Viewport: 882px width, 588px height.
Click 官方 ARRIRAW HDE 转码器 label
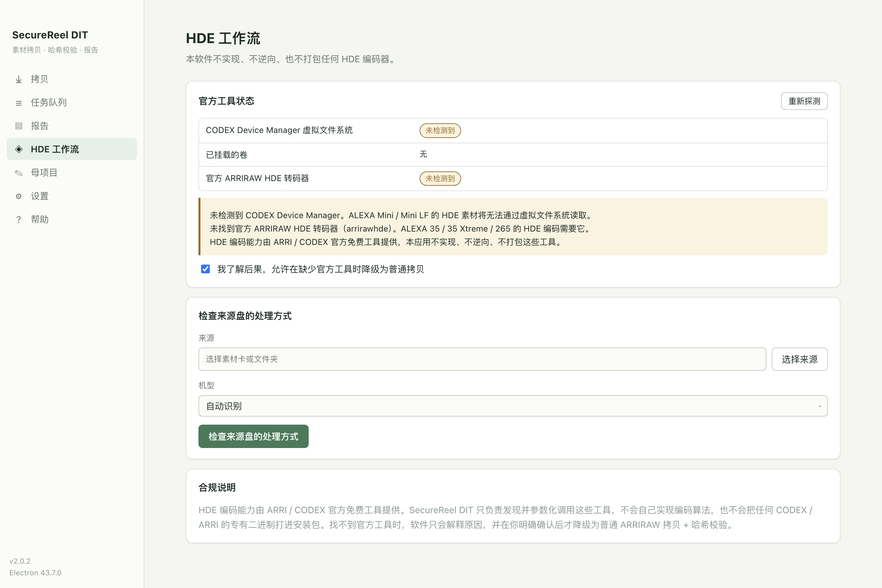click(257, 178)
